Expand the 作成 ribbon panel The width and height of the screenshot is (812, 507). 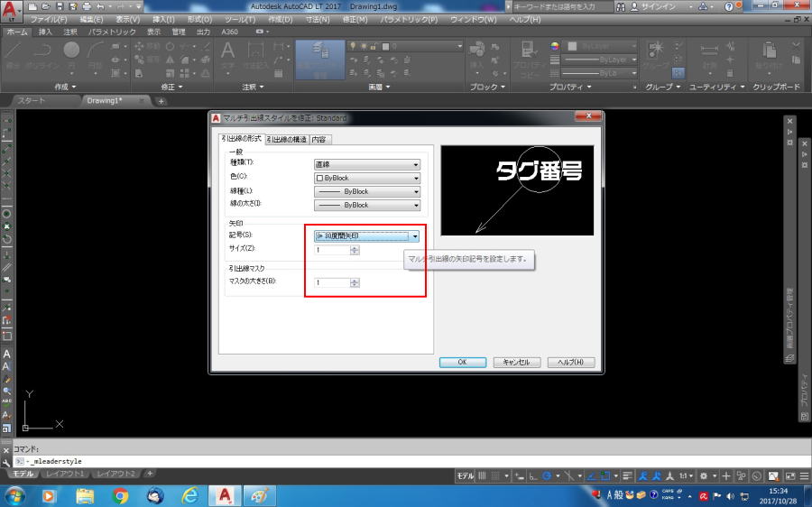pos(65,87)
